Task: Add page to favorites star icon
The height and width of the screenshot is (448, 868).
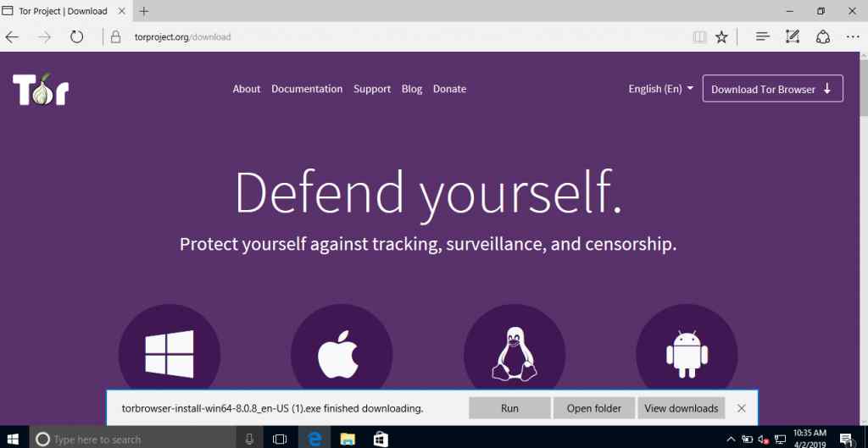Action: (x=721, y=37)
